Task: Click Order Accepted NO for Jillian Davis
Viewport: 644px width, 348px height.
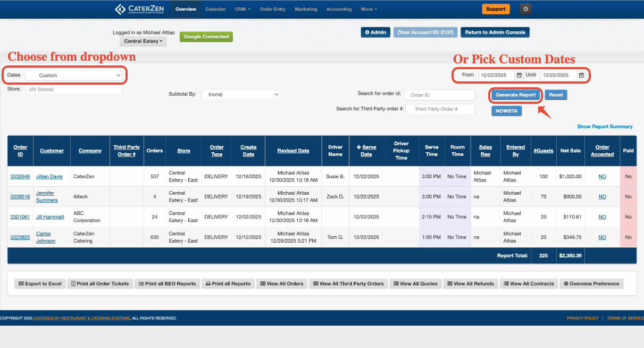Action: (602, 176)
